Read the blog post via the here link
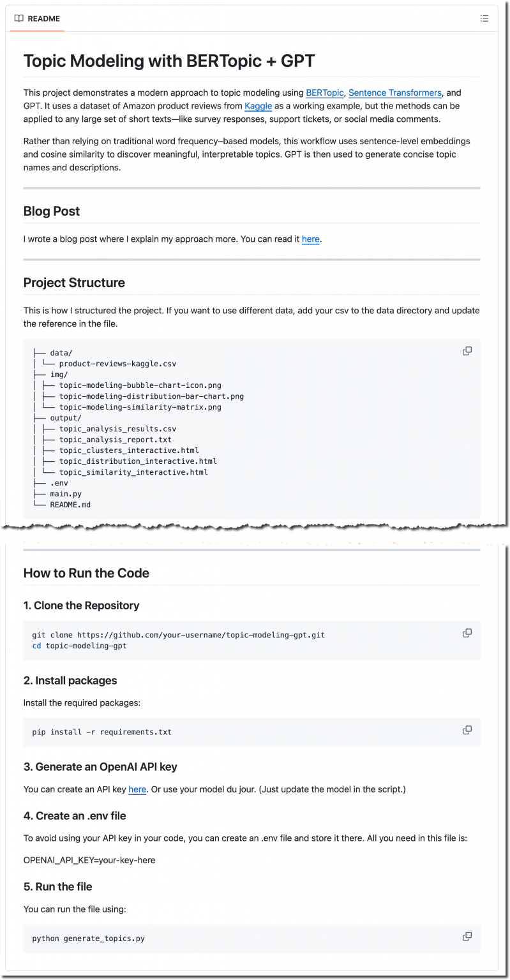The height and width of the screenshot is (980, 510). click(311, 239)
